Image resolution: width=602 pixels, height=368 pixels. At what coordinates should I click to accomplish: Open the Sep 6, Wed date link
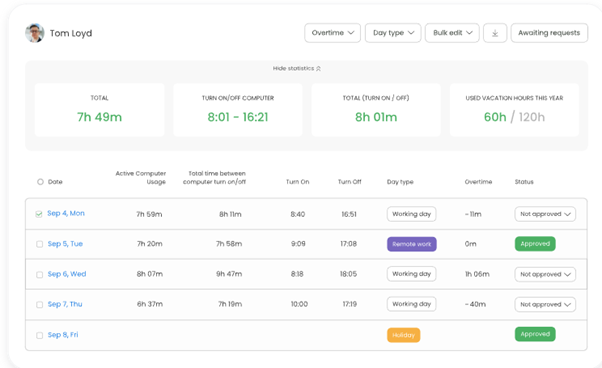[x=67, y=274]
